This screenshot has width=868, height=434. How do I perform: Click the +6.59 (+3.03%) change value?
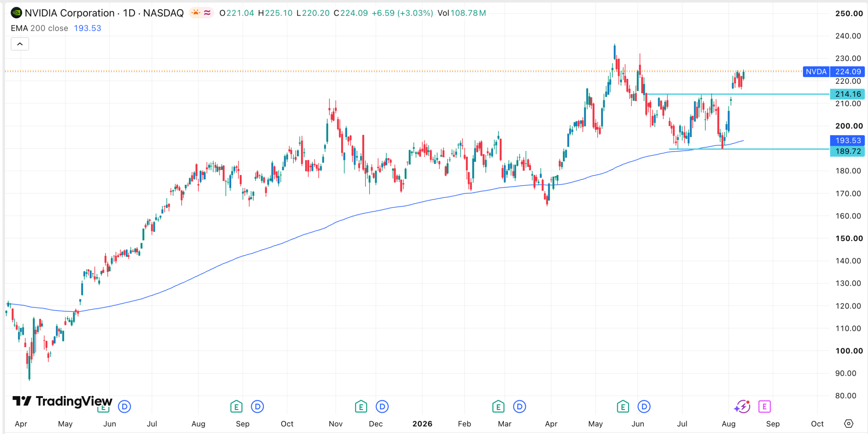(x=402, y=13)
